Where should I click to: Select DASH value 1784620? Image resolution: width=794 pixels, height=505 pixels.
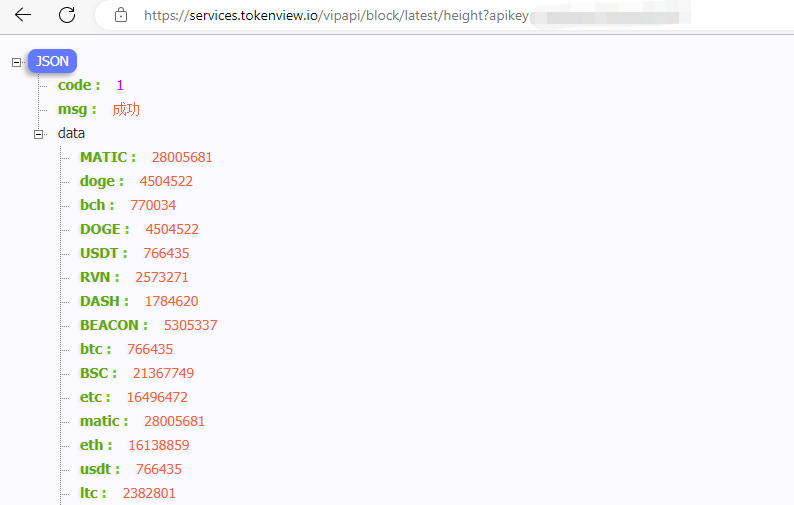point(172,301)
